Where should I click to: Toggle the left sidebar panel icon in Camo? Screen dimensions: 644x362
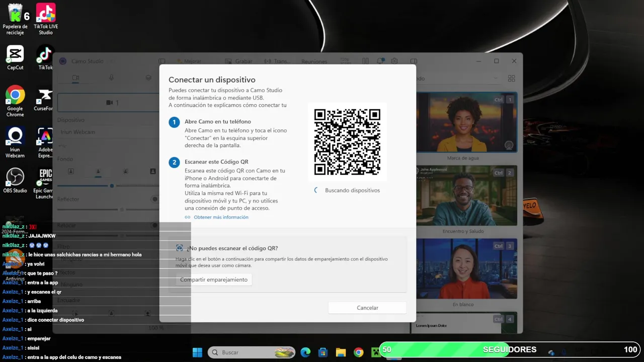click(x=162, y=61)
